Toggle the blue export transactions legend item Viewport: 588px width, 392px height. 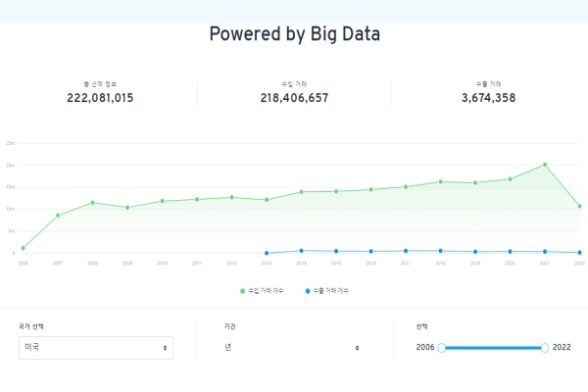328,291
